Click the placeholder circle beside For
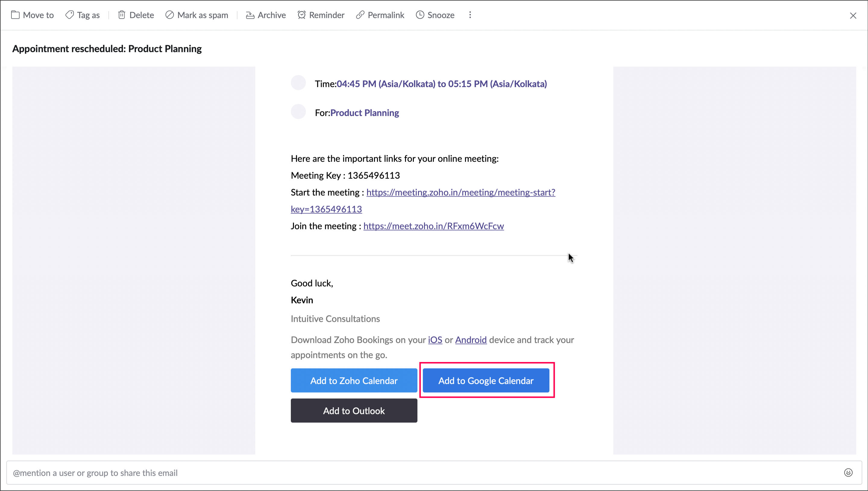 click(298, 112)
